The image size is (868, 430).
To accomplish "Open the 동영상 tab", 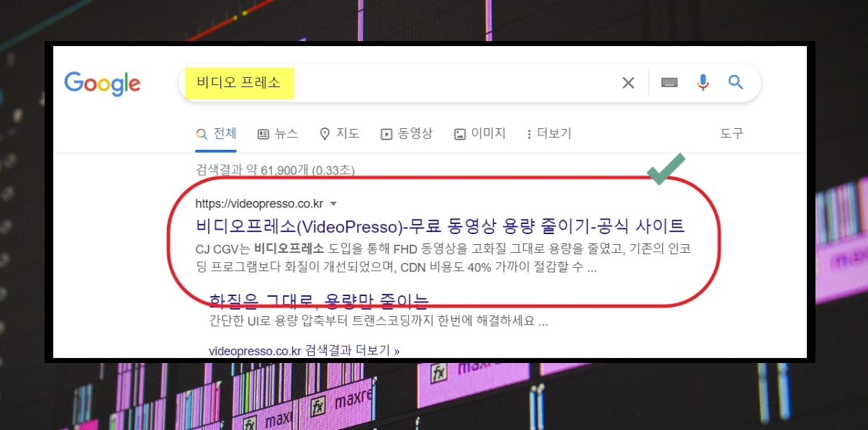I will pyautogui.click(x=407, y=134).
